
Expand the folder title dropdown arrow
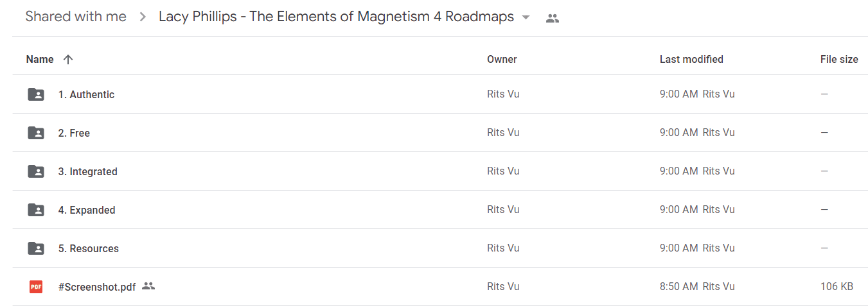tap(526, 17)
